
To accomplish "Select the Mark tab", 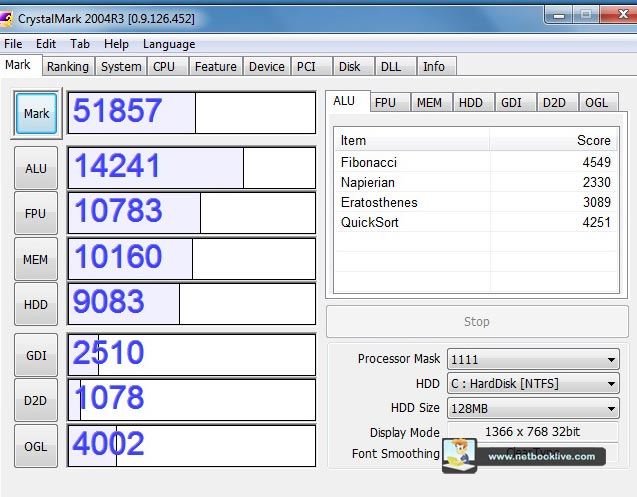I will pos(20,65).
